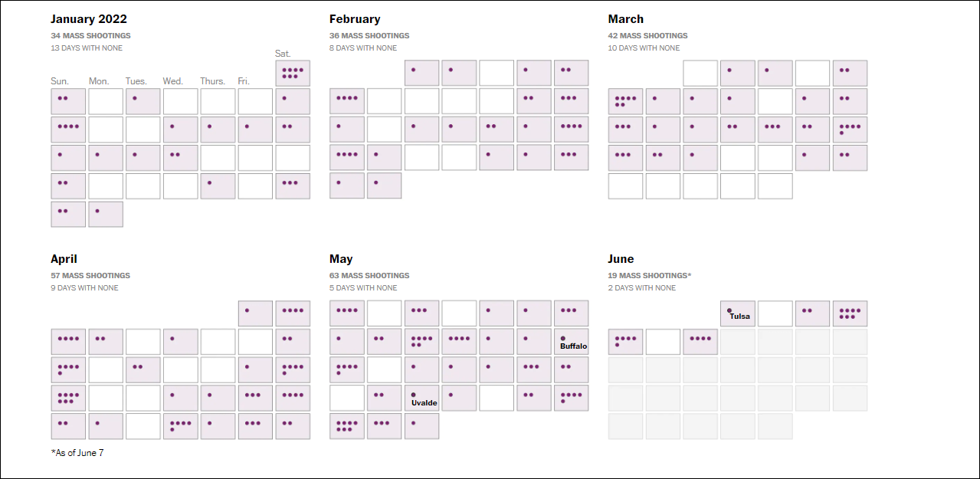Click the January 1 Saturday cell
980x479 pixels.
(x=293, y=74)
